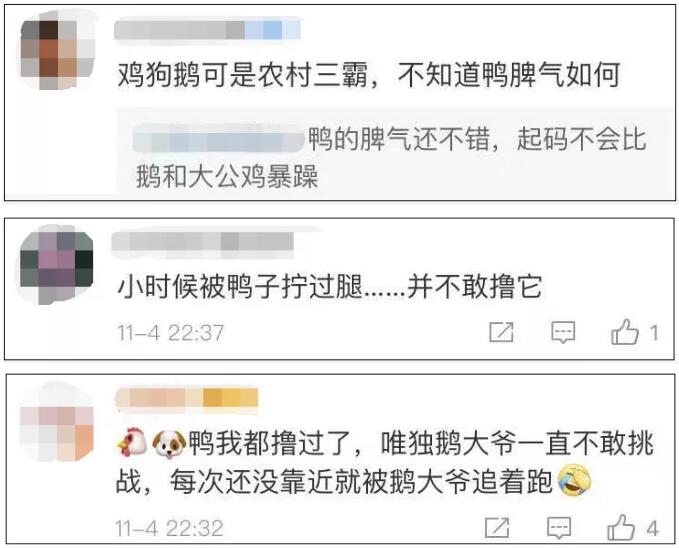Viewport: 679px width, 548px height.
Task: Click the 11-4 22:37 timestamp
Action: coord(171,333)
